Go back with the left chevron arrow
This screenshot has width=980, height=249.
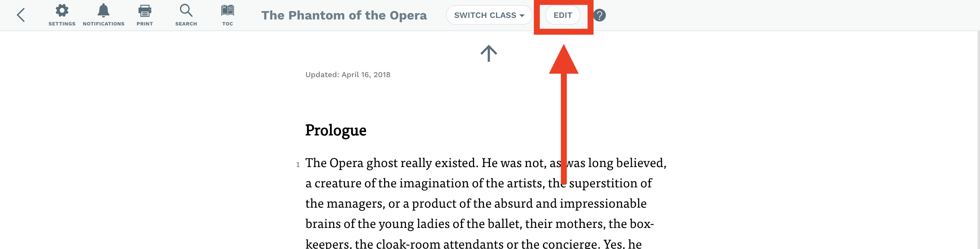(x=21, y=15)
